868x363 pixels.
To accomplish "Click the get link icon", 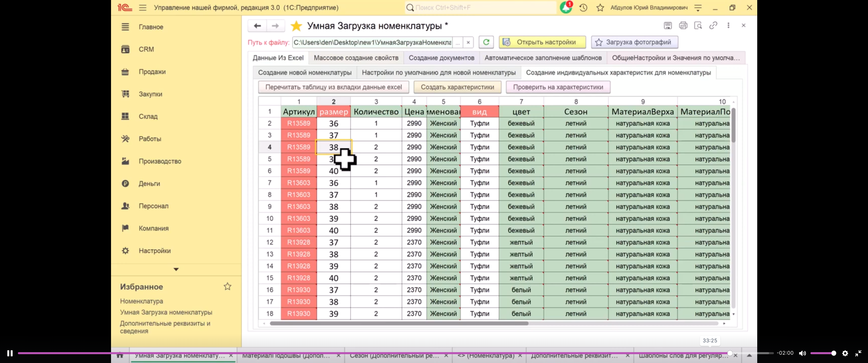I will [x=713, y=26].
